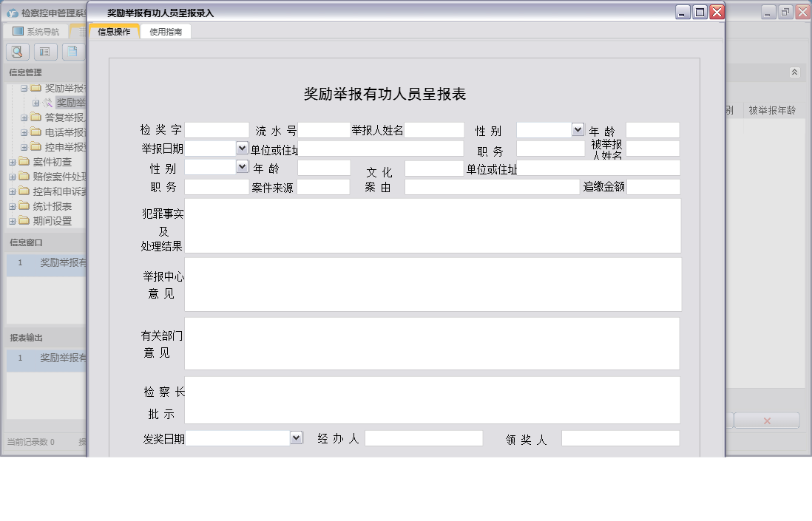Expand the 电话举报 tree node
812x521 pixels.
24,132
